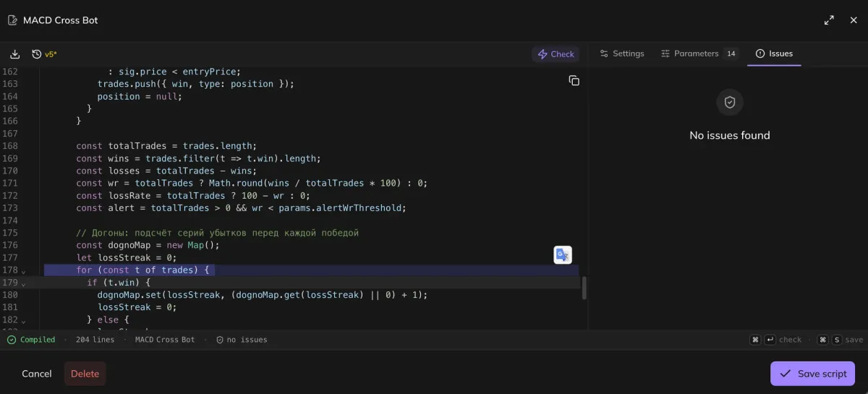Click the lossStreak = 0 line 181
Screen dimensions: 868x394
[x=137, y=307]
